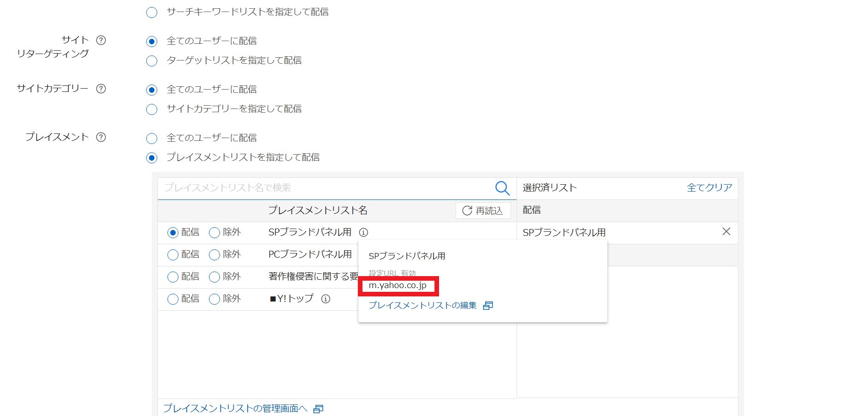Click PCブランドパネル用 list name
The image size is (868, 416).
click(x=310, y=254)
